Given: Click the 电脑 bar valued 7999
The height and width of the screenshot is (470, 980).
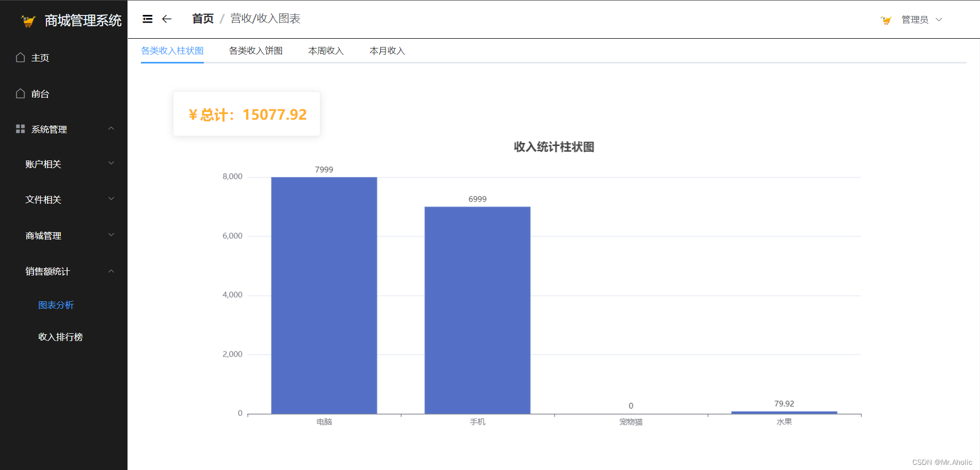Looking at the screenshot, I should click(x=324, y=295).
